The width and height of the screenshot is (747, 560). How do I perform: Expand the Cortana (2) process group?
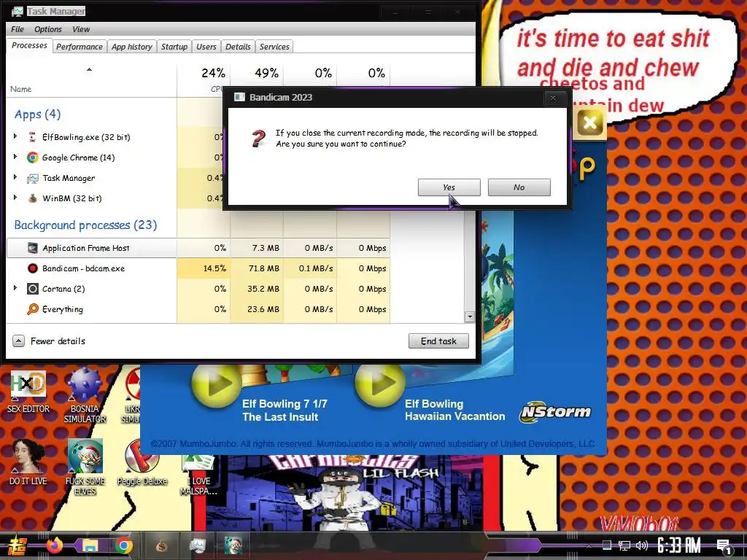15,289
